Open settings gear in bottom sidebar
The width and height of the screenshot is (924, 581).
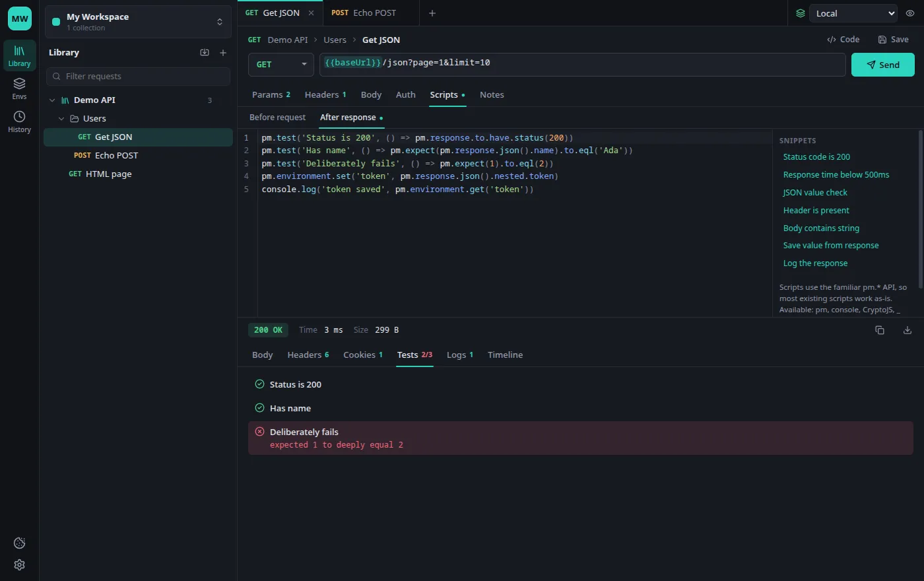[19, 565]
